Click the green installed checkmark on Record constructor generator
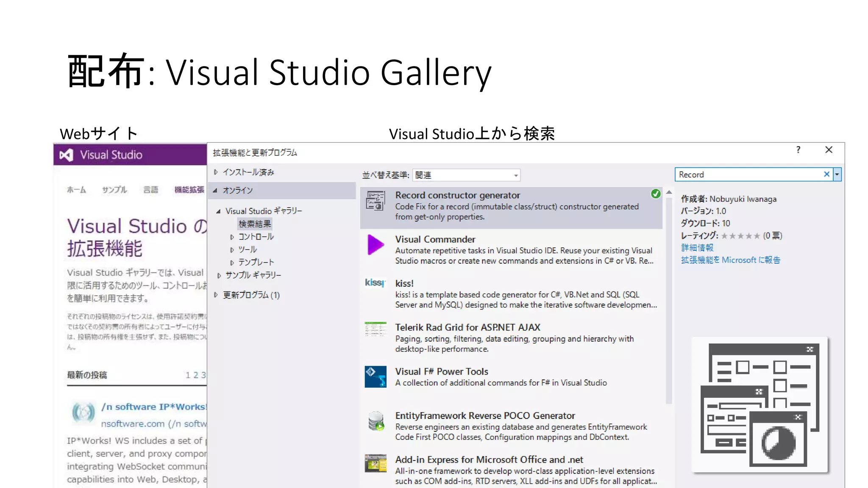The width and height of the screenshot is (868, 488). [x=655, y=194]
